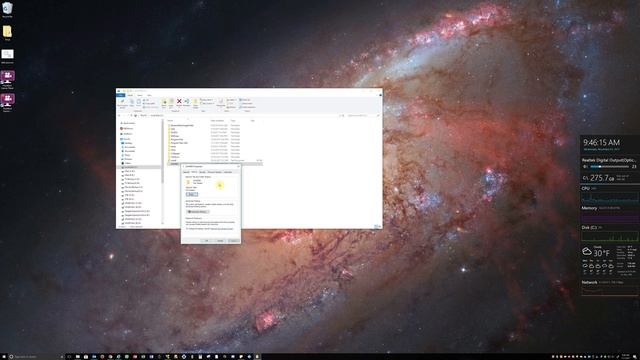Select the yellow folder icon on desktop
The width and height of the screenshot is (640, 360).
(x=7, y=32)
